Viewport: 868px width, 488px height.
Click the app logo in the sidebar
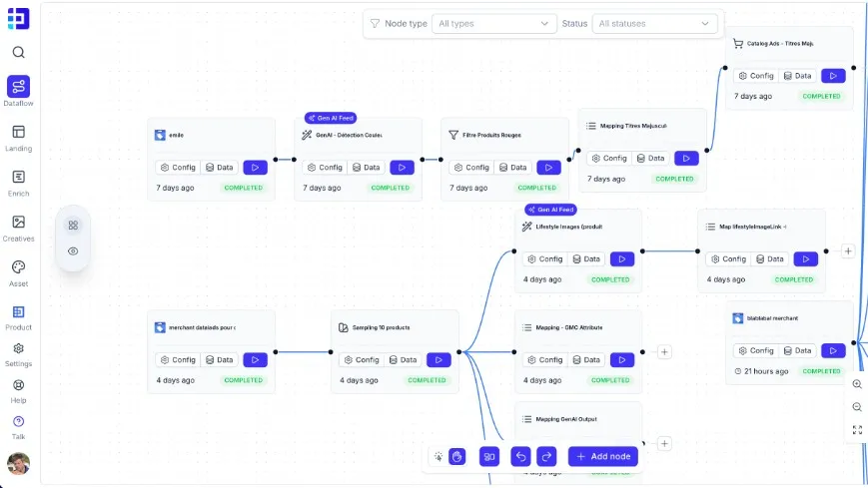(x=18, y=19)
